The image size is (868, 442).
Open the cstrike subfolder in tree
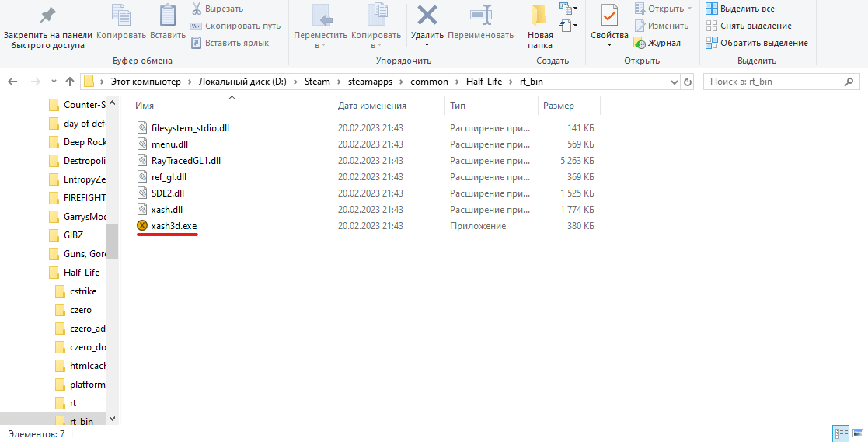click(76, 291)
